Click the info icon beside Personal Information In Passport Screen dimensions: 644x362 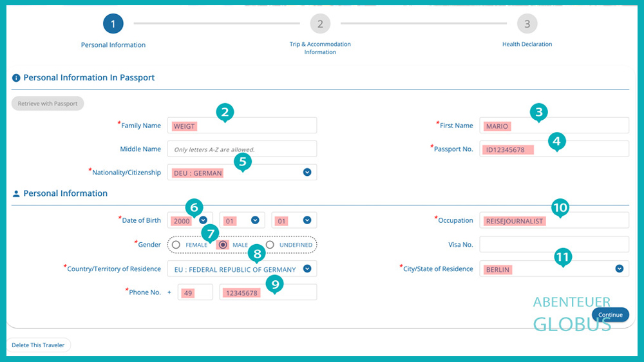[x=16, y=78]
